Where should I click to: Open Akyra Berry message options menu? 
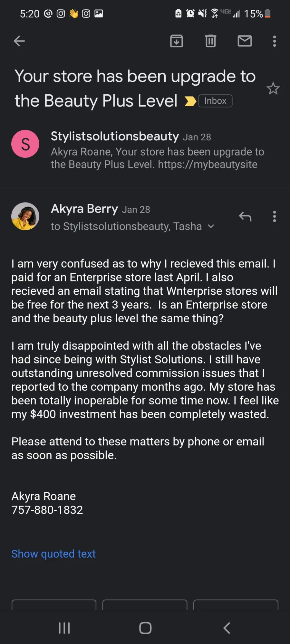tap(274, 217)
